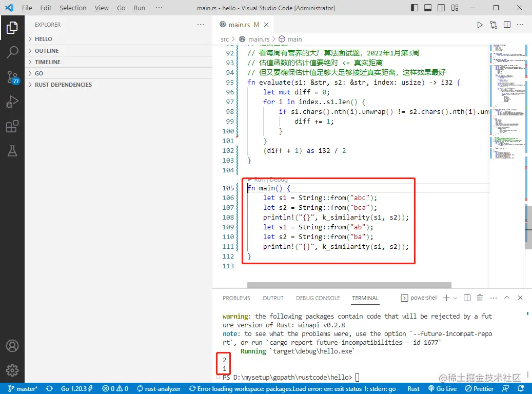Synchronize changes via status bar icon
Screen dimensions: 532x394
coord(50,388)
